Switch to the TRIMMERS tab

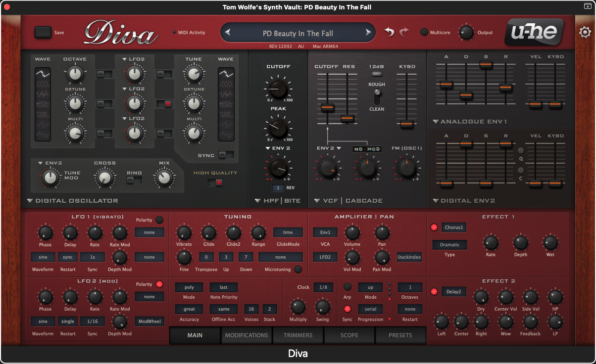(298, 335)
